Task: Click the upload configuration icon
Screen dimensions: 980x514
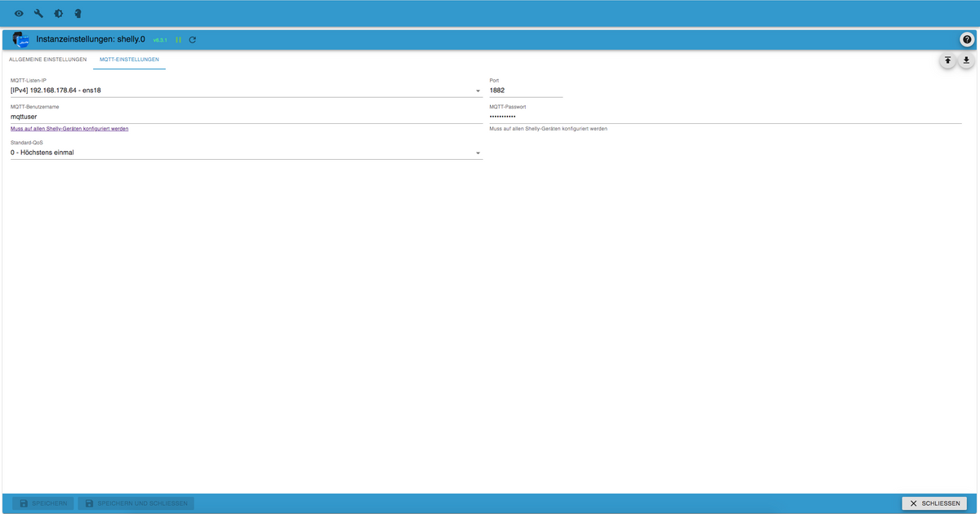Action: click(947, 60)
